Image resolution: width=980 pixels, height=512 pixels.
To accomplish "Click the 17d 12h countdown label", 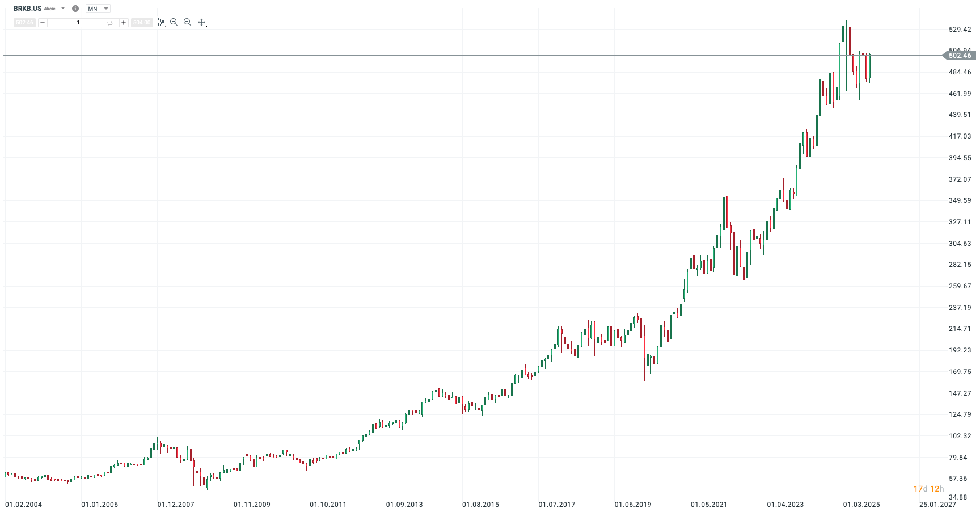I will click(x=928, y=488).
